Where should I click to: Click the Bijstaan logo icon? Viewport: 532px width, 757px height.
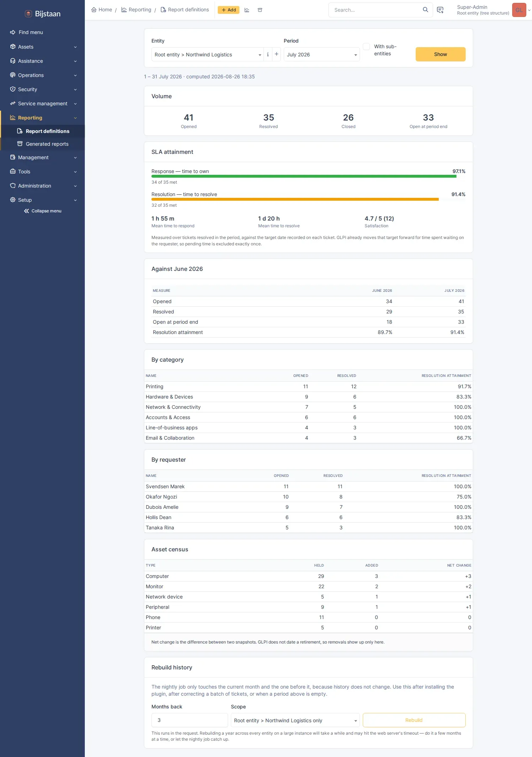click(28, 14)
